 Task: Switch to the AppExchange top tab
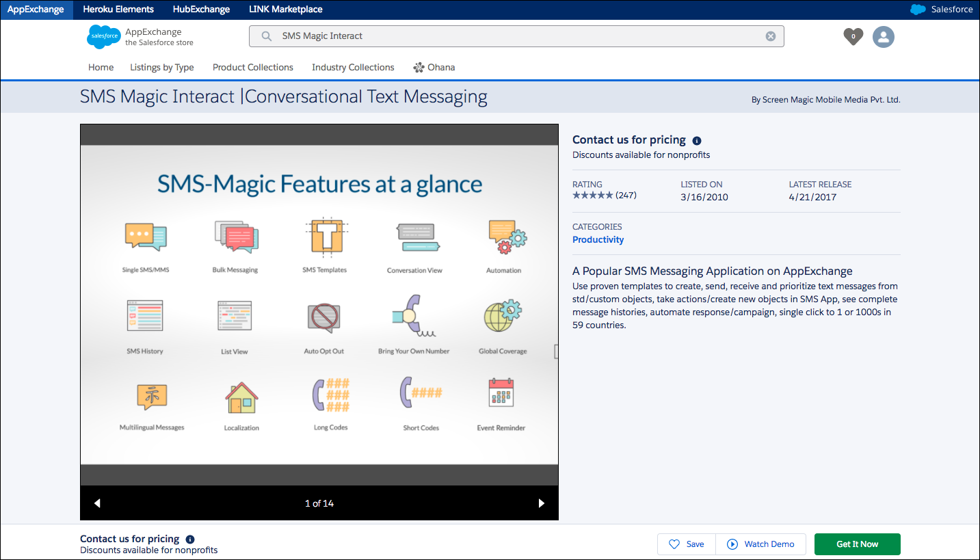[36, 10]
